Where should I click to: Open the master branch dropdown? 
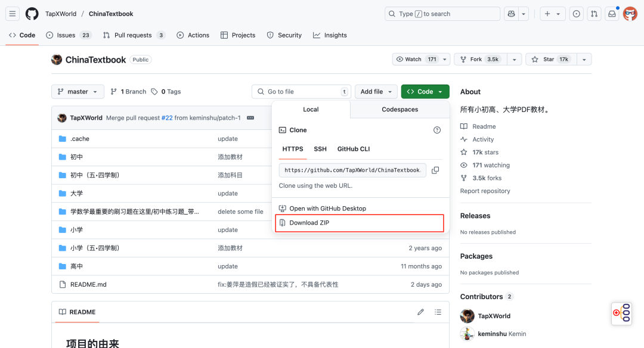pos(78,91)
